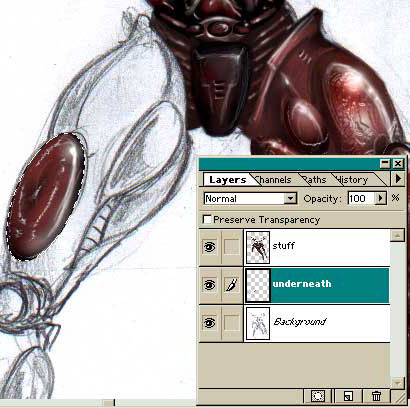This screenshot has width=410, height=408.
Task: Open the Layers palette flyout menu arrow
Action: (x=398, y=179)
